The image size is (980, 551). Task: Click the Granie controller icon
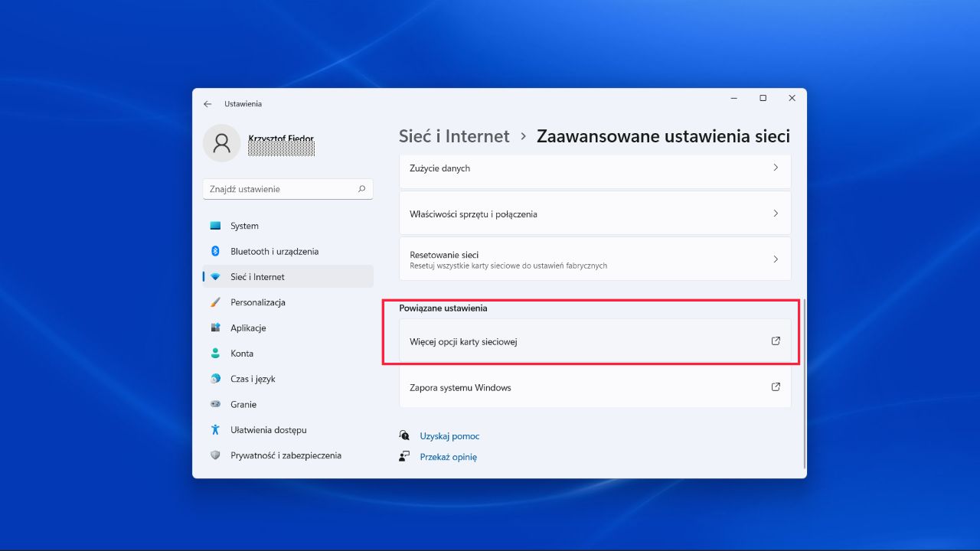coord(217,404)
